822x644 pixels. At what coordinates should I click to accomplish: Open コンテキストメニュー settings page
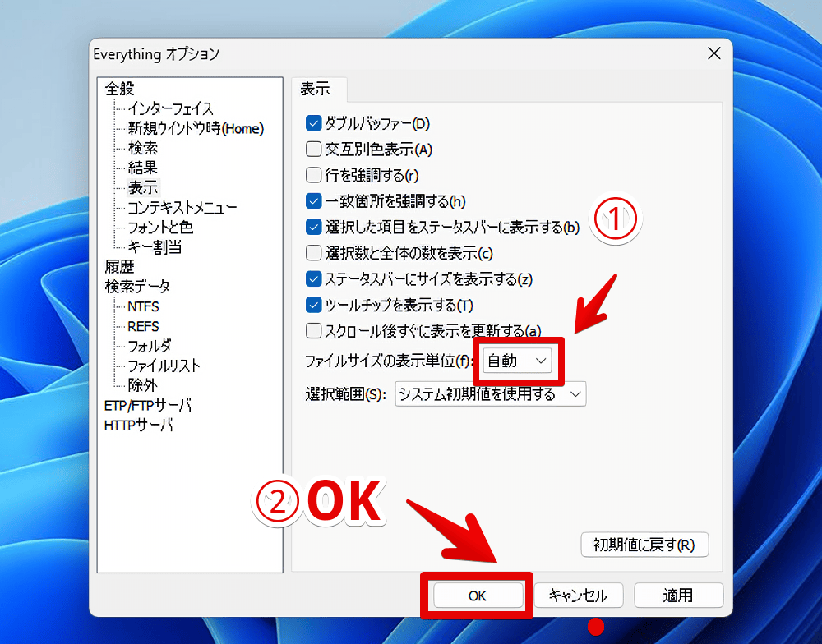click(x=182, y=208)
